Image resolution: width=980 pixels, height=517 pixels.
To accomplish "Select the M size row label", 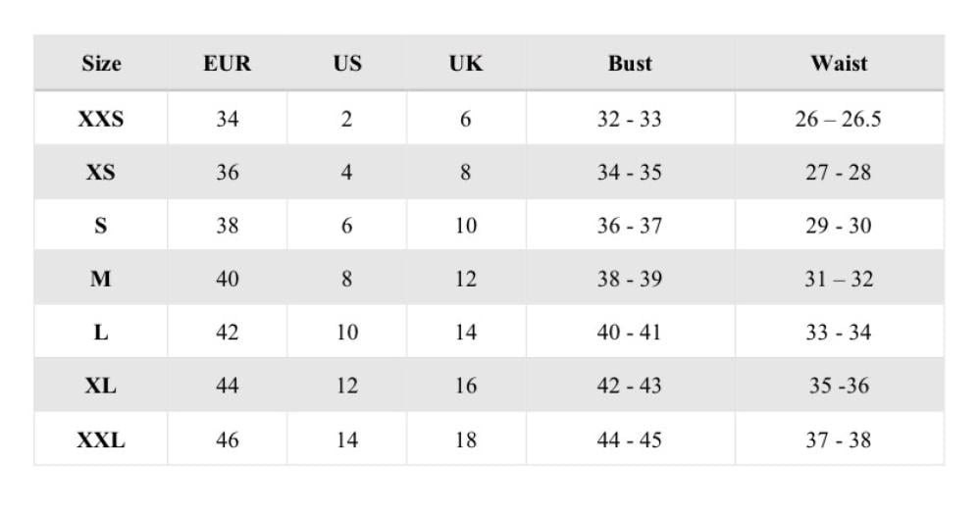I will coord(101,279).
